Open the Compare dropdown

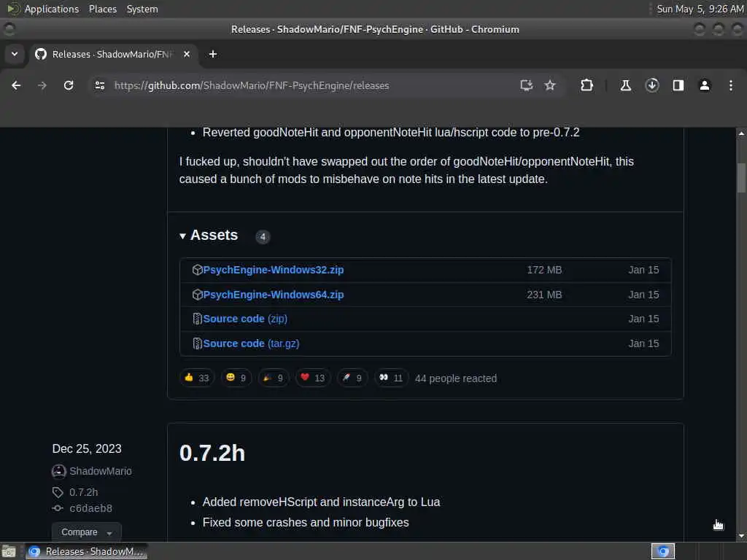pos(86,532)
